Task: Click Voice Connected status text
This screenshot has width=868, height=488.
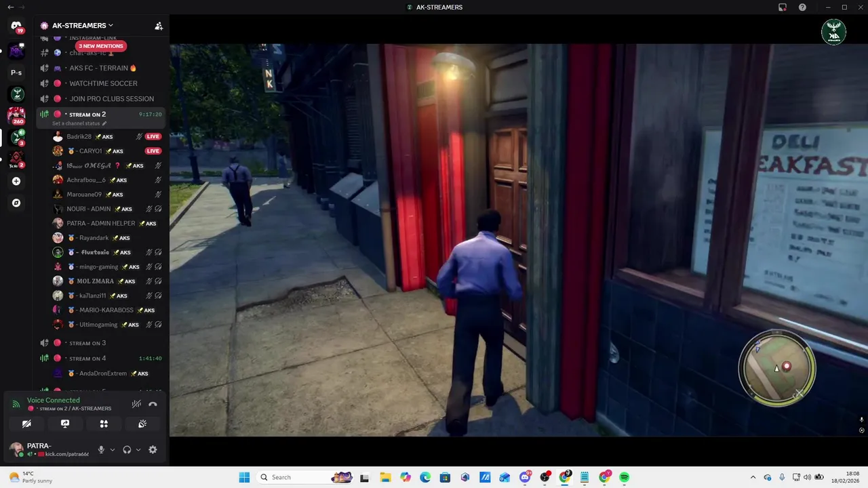Action: click(54, 400)
